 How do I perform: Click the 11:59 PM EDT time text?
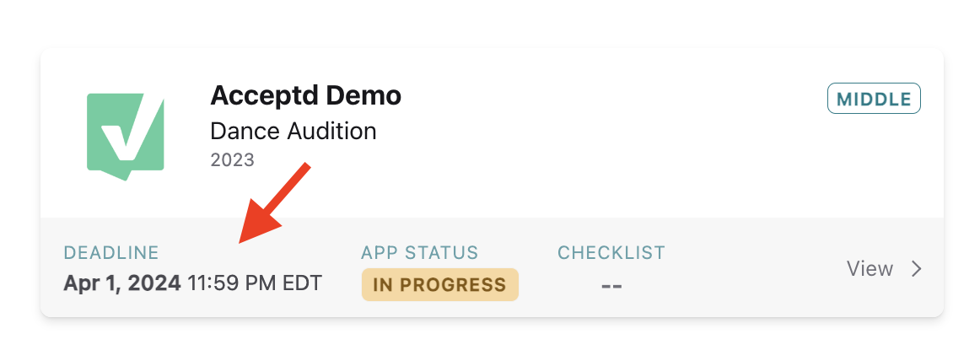click(255, 283)
